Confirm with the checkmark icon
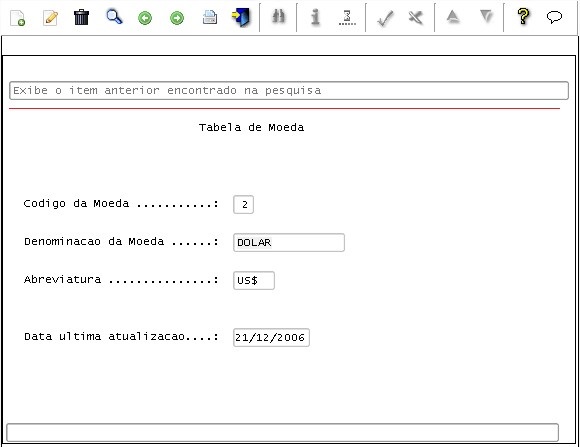Screen dimensions: 580x447 pyautogui.click(x=385, y=18)
